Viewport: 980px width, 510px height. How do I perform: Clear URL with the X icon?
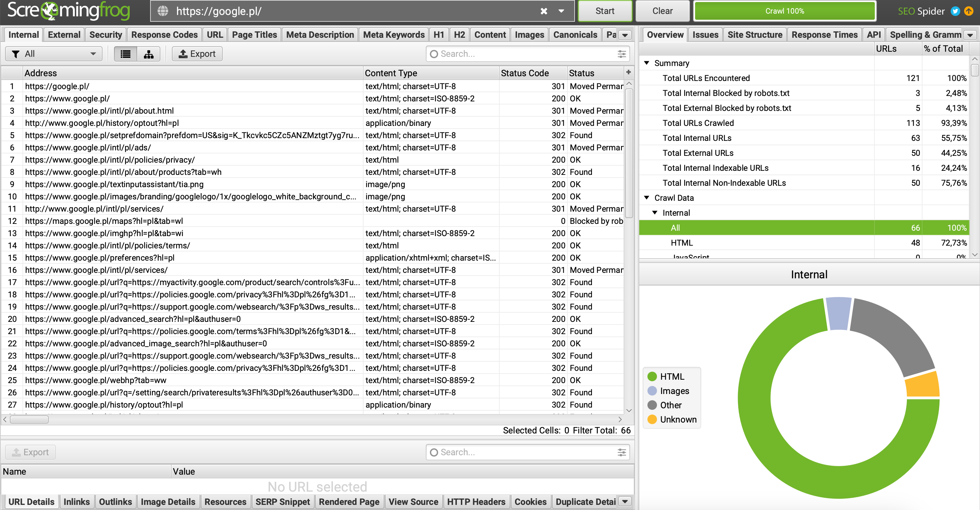click(544, 11)
